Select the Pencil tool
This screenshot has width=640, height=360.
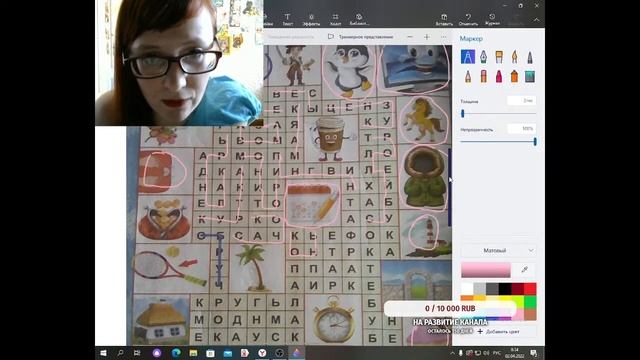[468, 76]
